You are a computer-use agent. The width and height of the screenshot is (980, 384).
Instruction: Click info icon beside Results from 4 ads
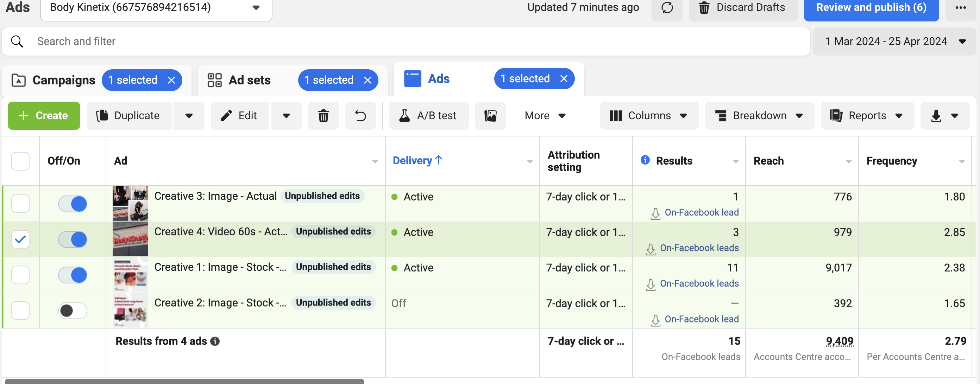(215, 341)
